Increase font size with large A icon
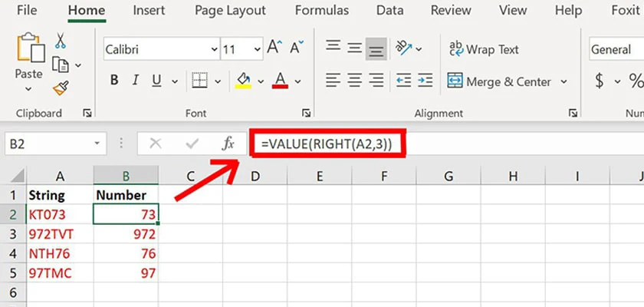The width and height of the screenshot is (644, 307). 274,48
